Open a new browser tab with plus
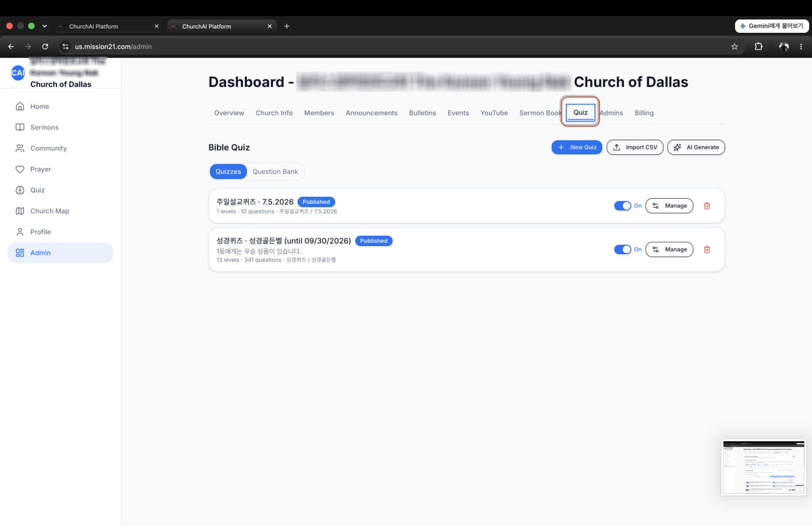 click(287, 26)
